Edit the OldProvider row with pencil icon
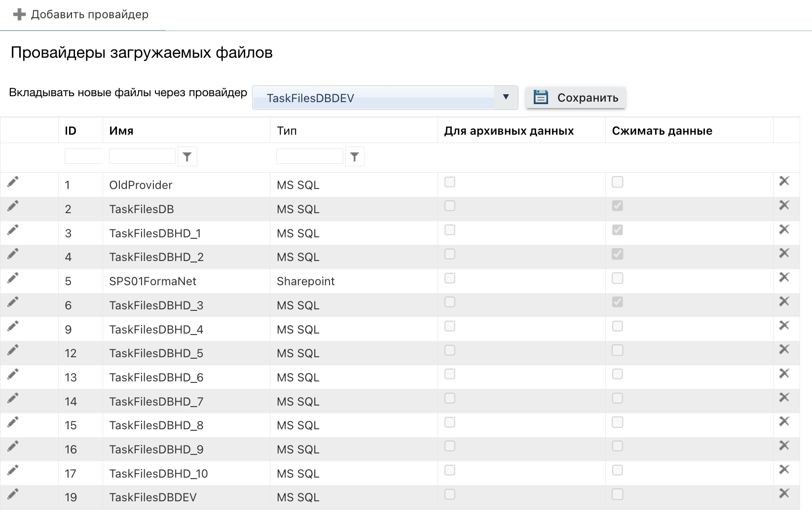812x523 pixels. [13, 182]
